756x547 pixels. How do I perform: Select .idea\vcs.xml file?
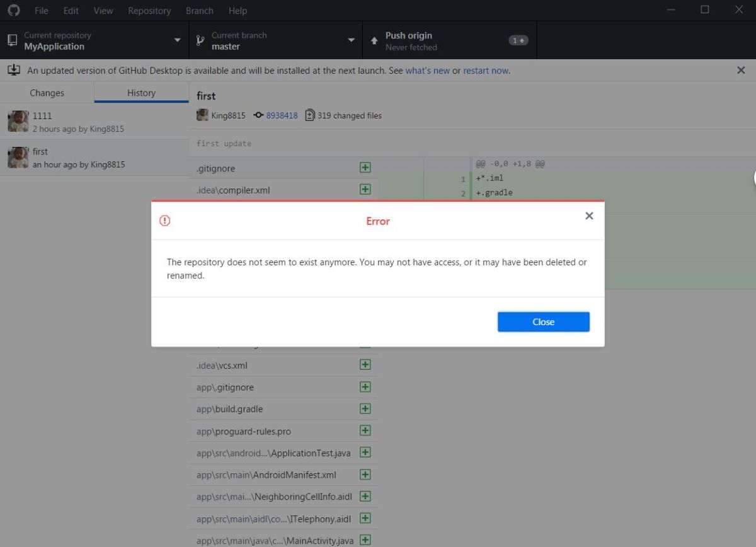click(x=283, y=365)
